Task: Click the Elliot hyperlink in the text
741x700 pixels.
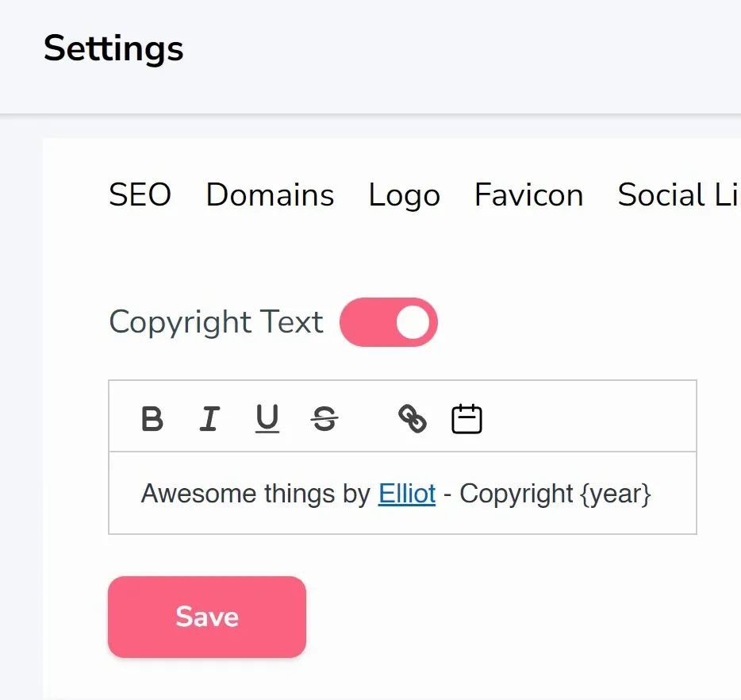Action: [x=407, y=494]
